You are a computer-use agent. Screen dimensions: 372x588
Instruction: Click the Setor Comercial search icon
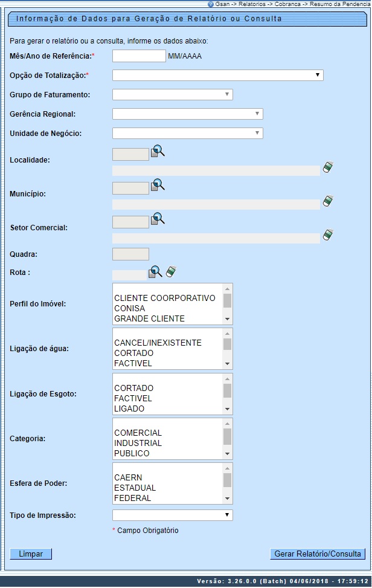click(158, 219)
